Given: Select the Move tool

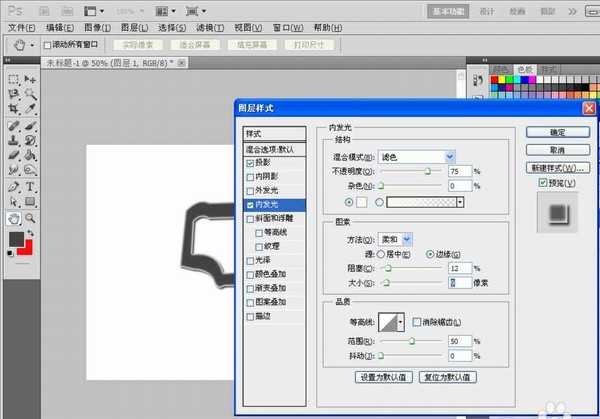Looking at the screenshot, I should click(x=30, y=78).
